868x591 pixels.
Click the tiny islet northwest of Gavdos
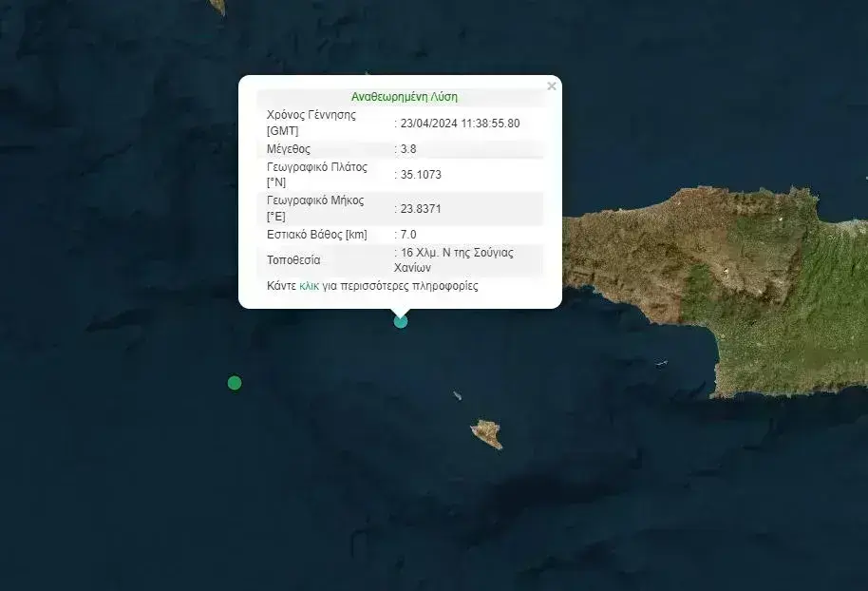point(458,395)
